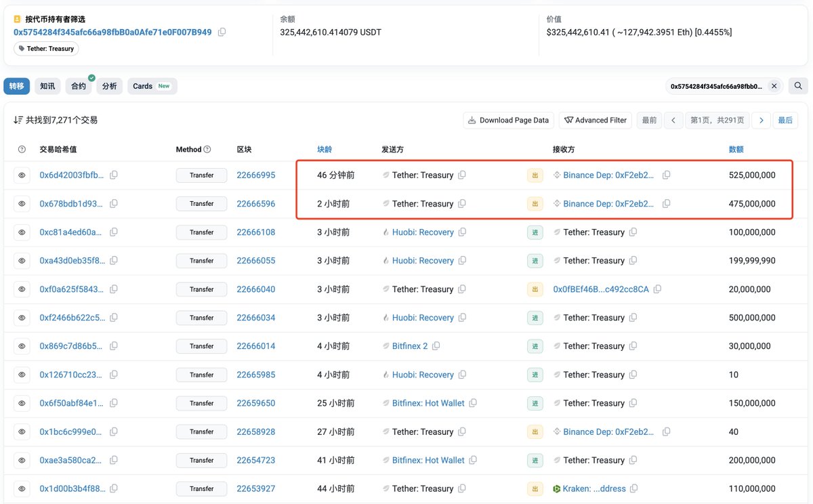Sort by the 数额 amount column header
This screenshot has width=813, height=504.
tap(736, 149)
